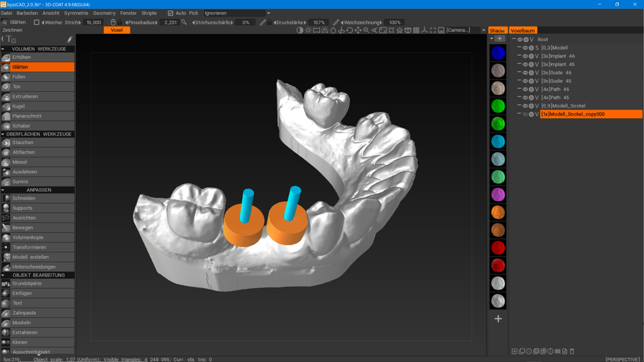This screenshot has width=644, height=362.
Task: Click the trash delete icon in Voxelbaum
Action: (572, 351)
